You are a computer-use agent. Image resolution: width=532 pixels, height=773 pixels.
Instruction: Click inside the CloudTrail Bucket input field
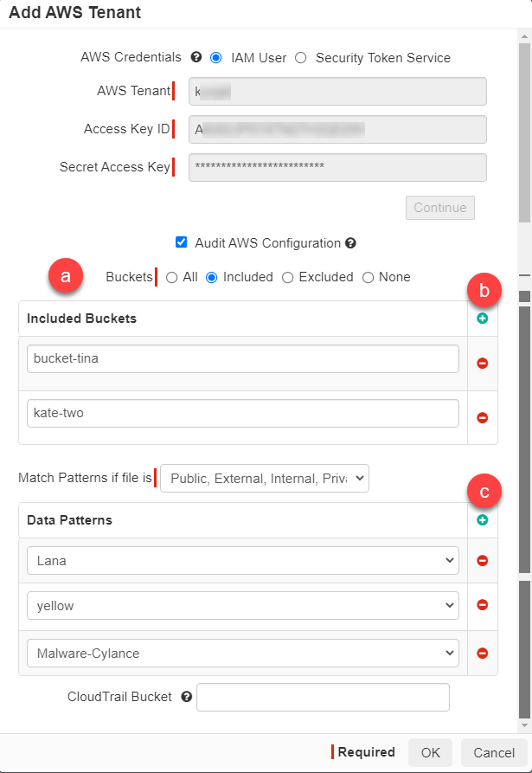(x=323, y=697)
